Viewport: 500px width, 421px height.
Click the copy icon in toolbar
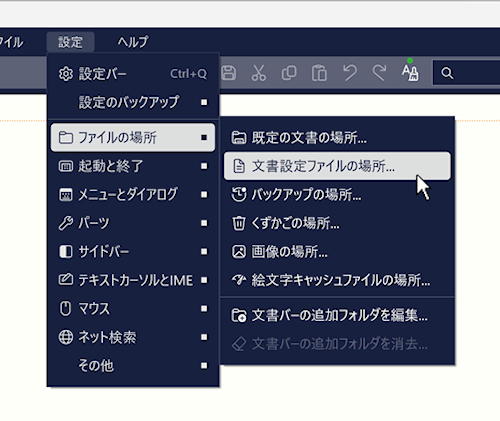(289, 73)
